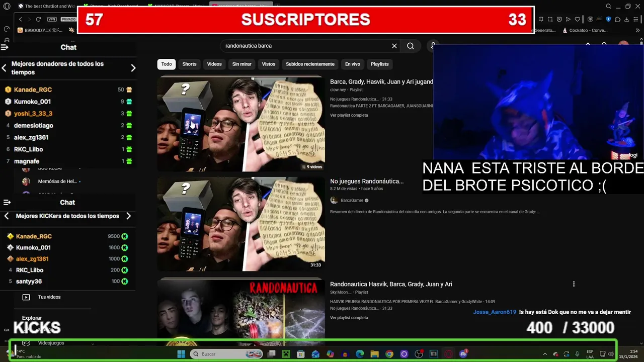Open the BarcaGamer channel name
The width and height of the screenshot is (644, 362).
pos(352,200)
